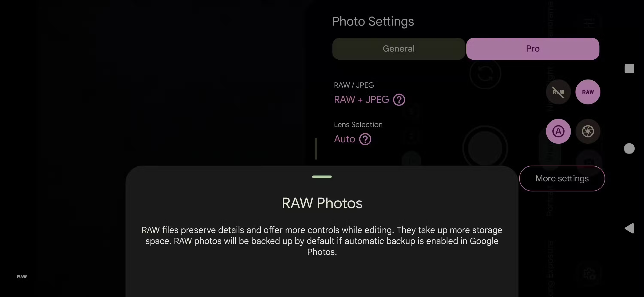Open More settings
The image size is (644, 297).
[x=562, y=178]
